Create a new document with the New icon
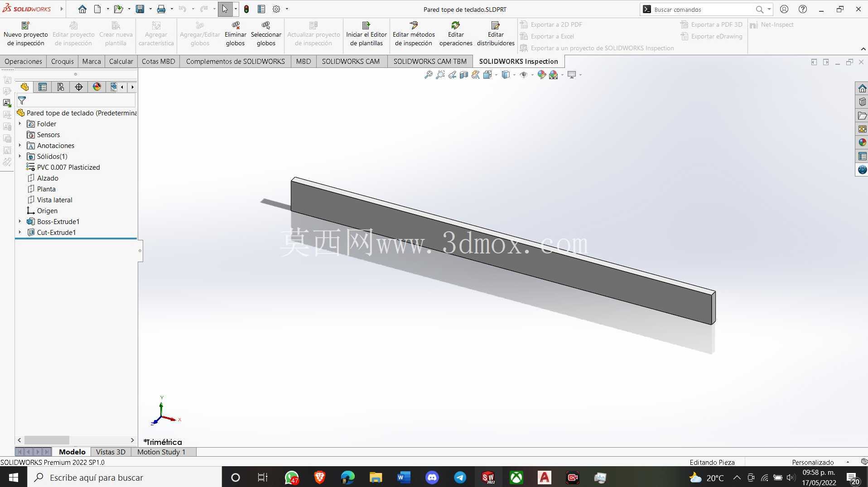 point(97,9)
